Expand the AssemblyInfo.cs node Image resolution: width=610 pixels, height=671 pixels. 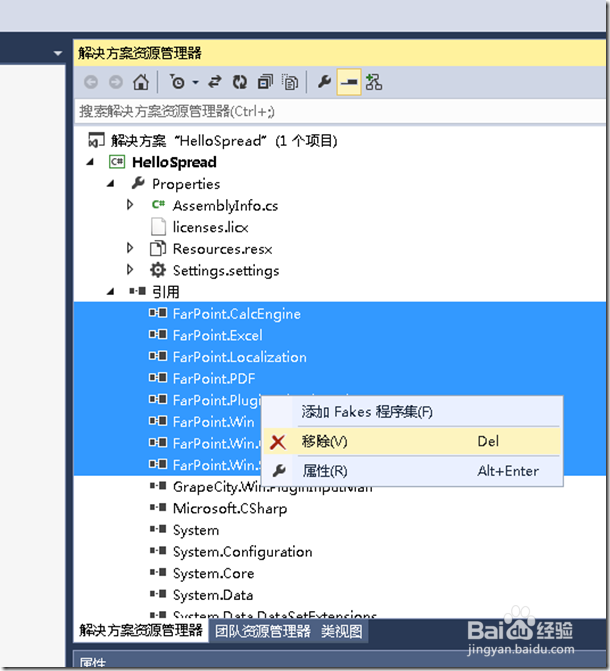click(131, 205)
